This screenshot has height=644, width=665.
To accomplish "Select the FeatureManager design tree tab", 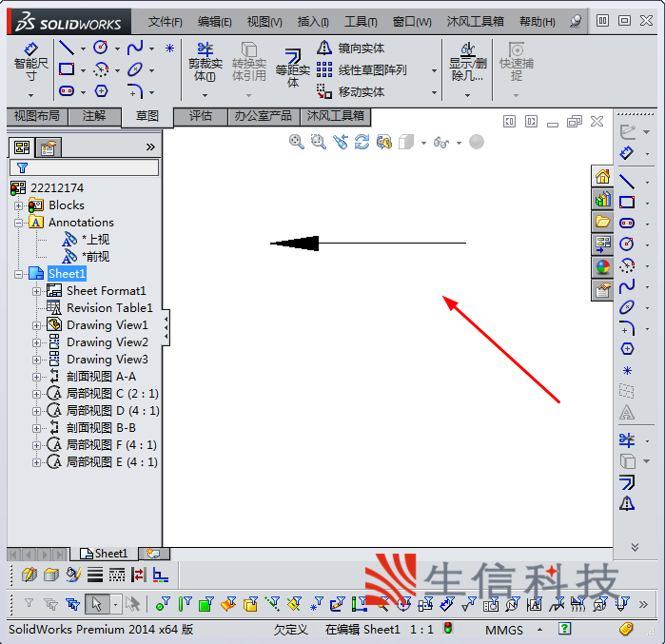I will (22, 147).
